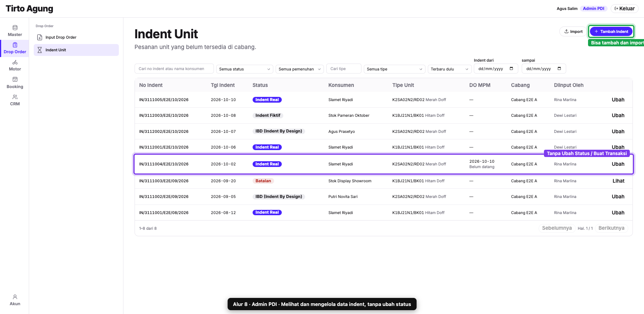Click the Sebelumnya pagination button
The width and height of the screenshot is (644, 314).
[557, 228]
